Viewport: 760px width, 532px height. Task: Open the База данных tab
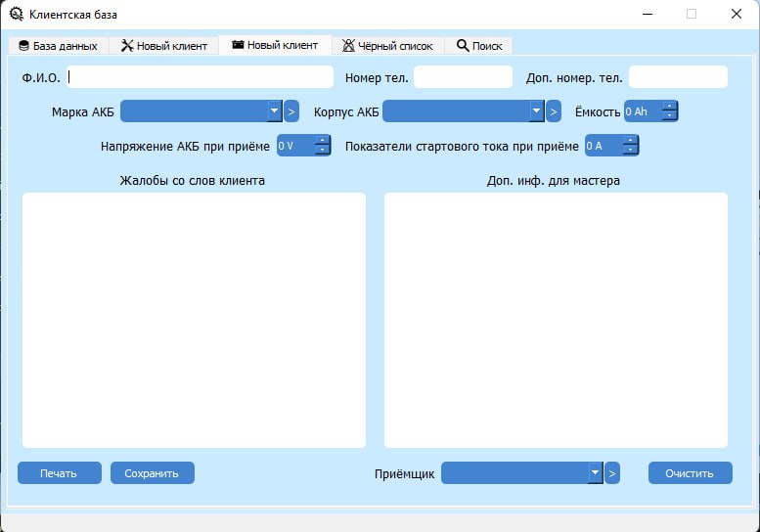[58, 46]
